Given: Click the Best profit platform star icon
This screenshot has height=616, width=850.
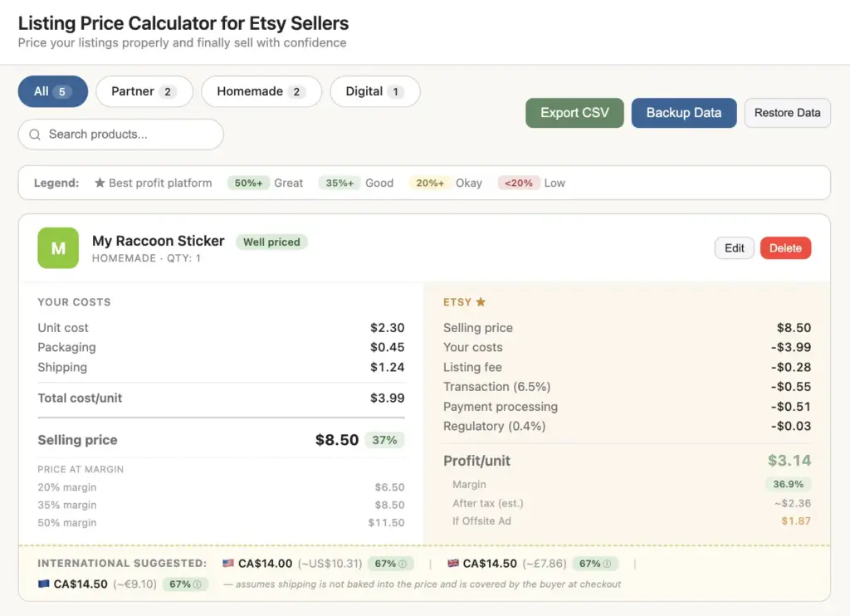Looking at the screenshot, I should pyautogui.click(x=100, y=183).
